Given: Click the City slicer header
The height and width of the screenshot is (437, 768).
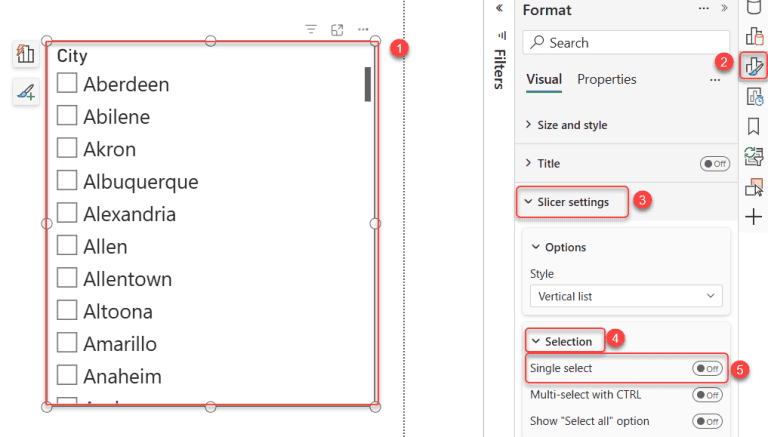Looking at the screenshot, I should [x=72, y=56].
